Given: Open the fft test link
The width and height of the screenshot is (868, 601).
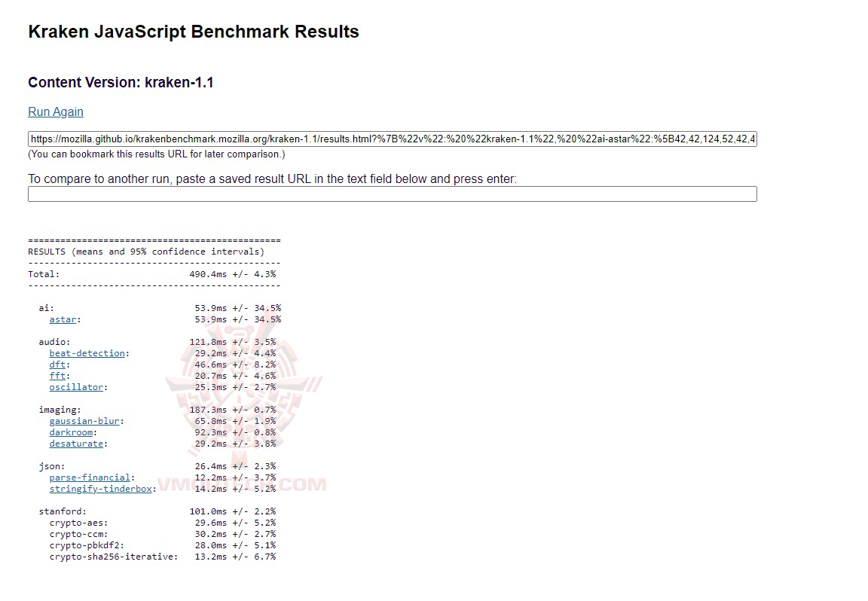Looking at the screenshot, I should (x=57, y=376).
